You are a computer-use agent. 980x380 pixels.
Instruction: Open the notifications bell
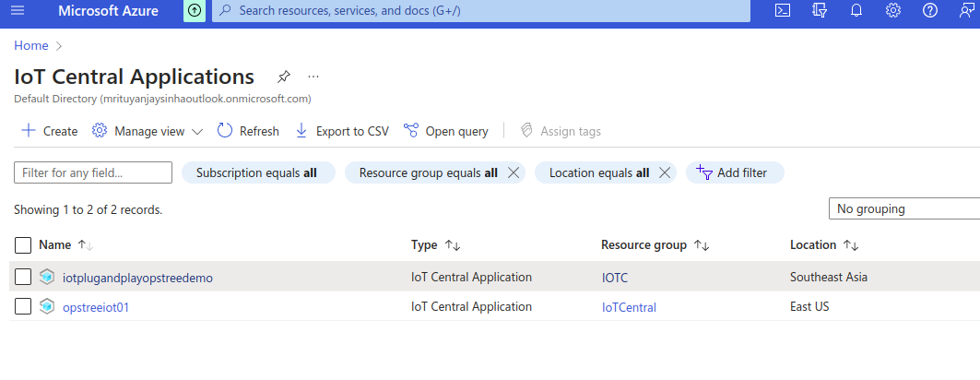coord(856,11)
